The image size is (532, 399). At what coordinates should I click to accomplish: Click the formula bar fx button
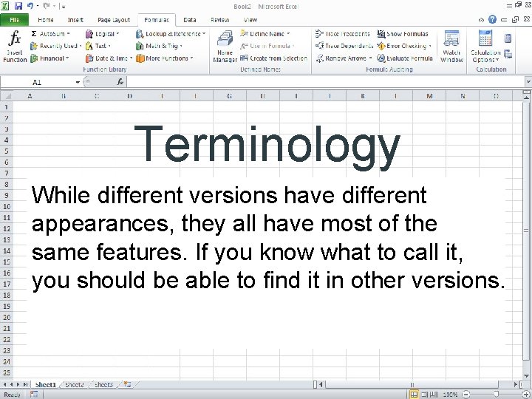pos(120,82)
